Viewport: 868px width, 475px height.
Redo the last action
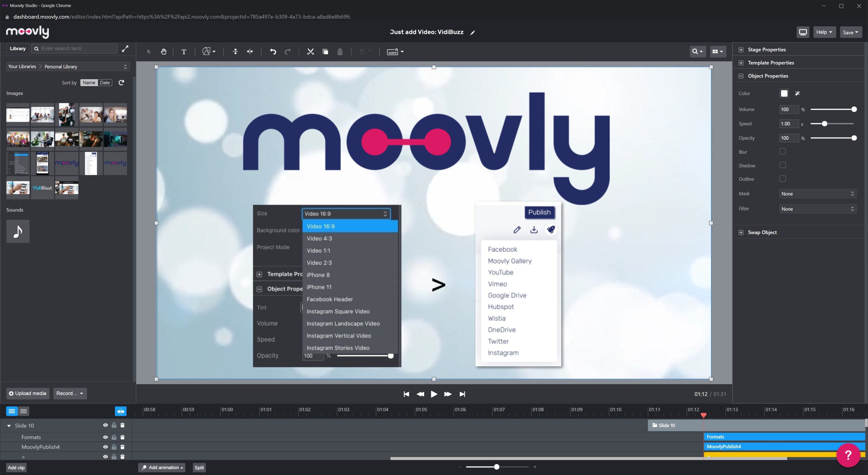pyautogui.click(x=288, y=51)
